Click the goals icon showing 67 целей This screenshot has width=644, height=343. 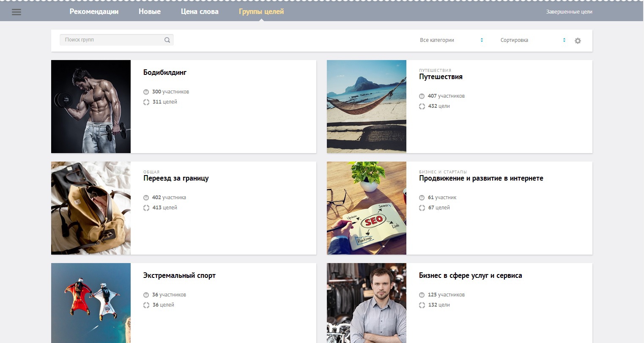tap(422, 208)
